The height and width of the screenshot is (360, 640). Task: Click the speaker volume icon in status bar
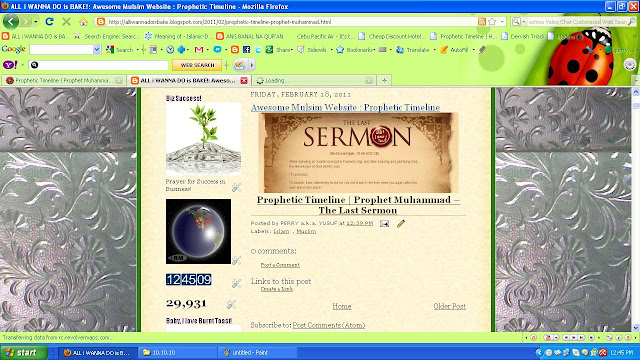point(591,338)
